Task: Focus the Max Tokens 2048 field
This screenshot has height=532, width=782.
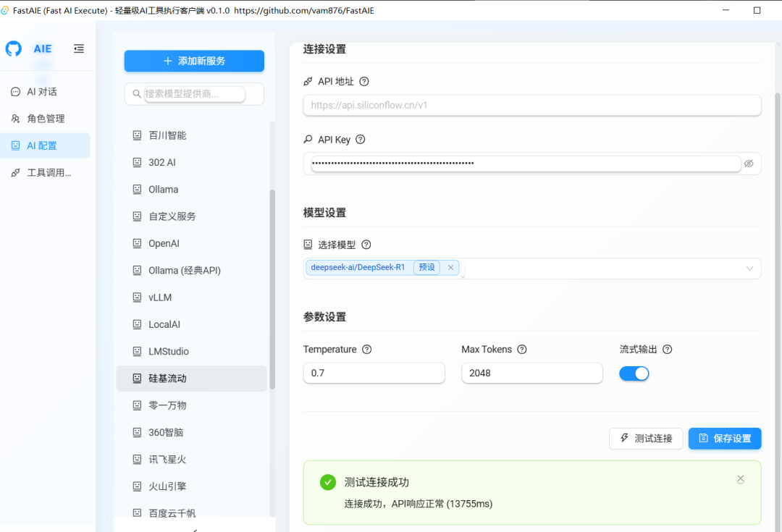Action: [x=531, y=373]
